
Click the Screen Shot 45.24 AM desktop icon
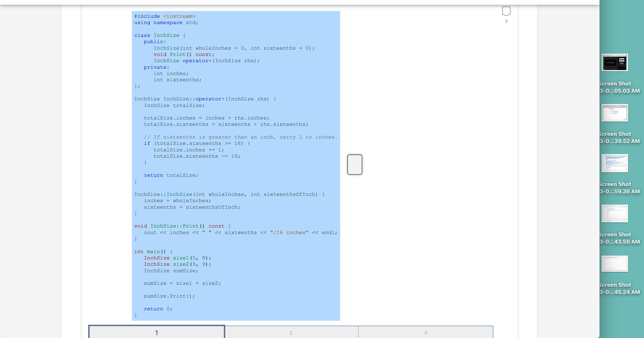615,263
